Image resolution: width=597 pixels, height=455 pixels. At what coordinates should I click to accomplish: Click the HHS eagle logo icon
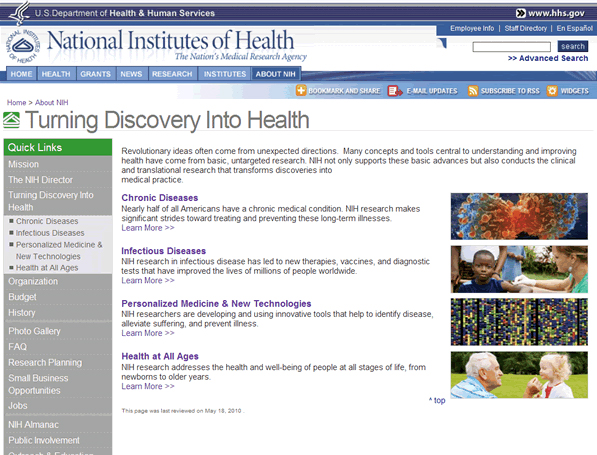click(19, 13)
